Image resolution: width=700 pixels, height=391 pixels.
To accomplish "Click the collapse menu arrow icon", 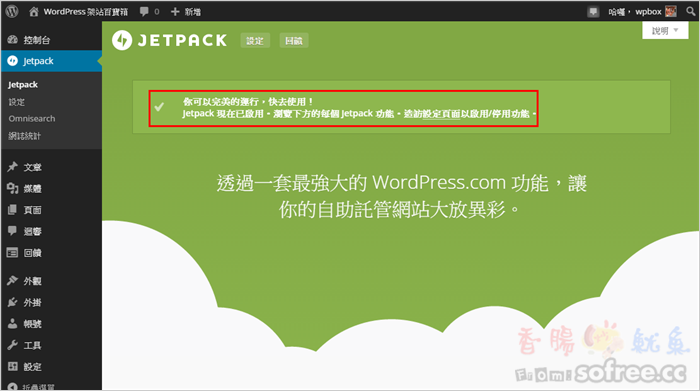I will (x=12, y=387).
